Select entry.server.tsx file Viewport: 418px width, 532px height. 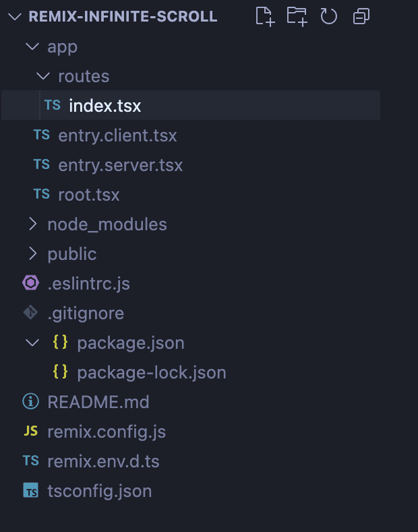pos(120,165)
